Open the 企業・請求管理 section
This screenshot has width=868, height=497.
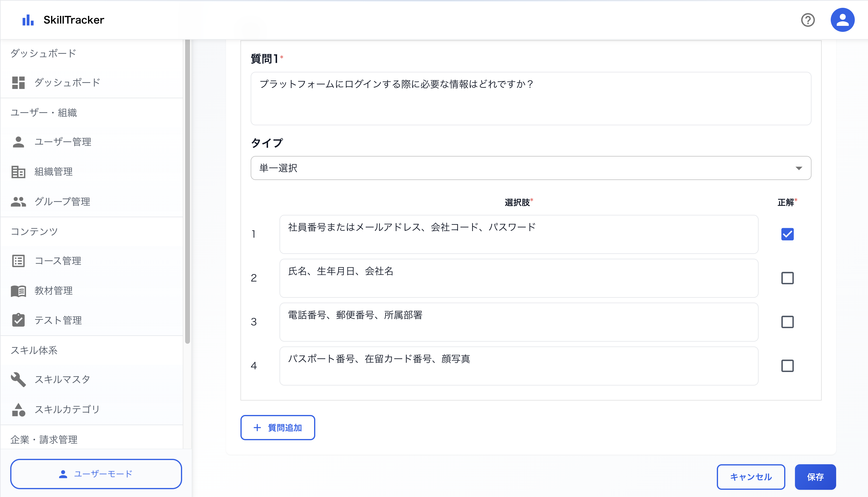click(44, 439)
